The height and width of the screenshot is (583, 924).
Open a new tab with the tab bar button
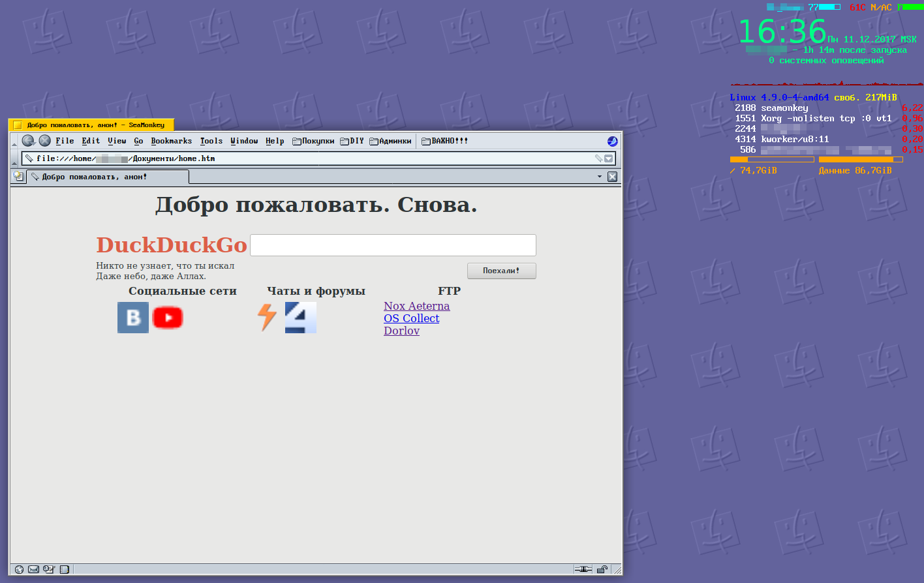(x=18, y=177)
